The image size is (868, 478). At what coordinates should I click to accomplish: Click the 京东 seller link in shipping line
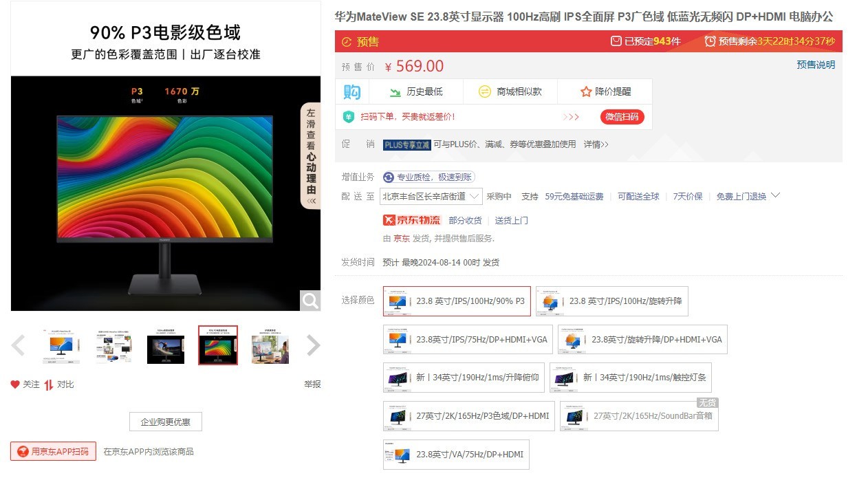coord(402,239)
